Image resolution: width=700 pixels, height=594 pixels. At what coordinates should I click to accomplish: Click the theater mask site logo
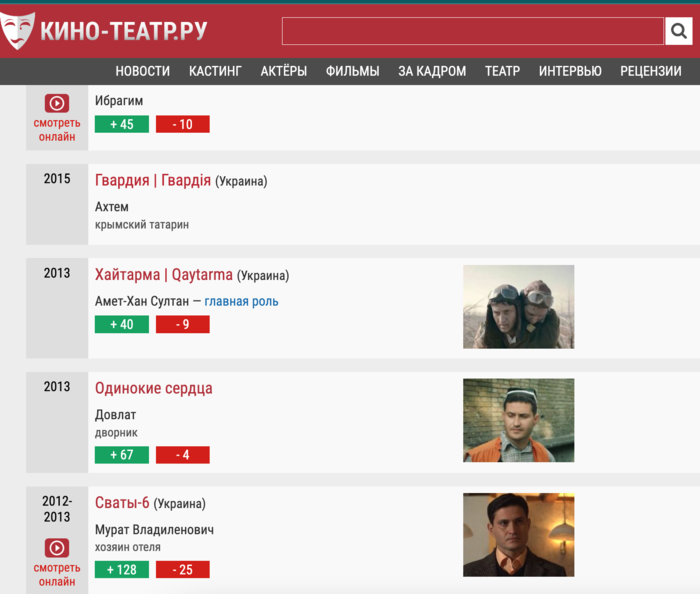(17, 30)
